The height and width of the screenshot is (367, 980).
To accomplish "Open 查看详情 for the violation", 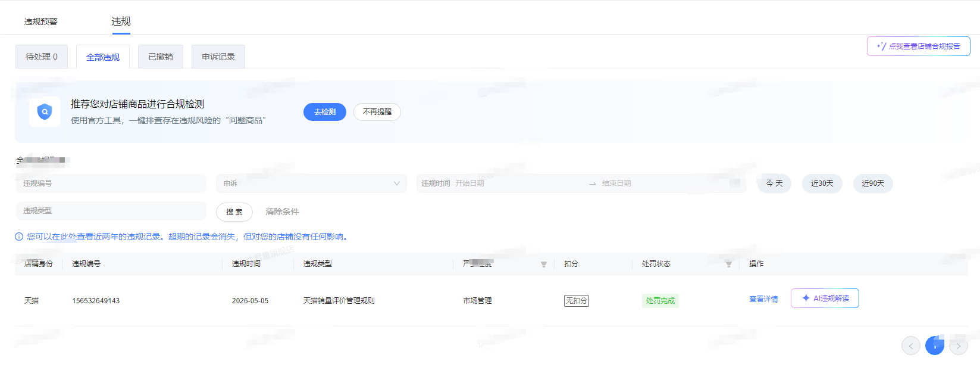I will 763,299.
